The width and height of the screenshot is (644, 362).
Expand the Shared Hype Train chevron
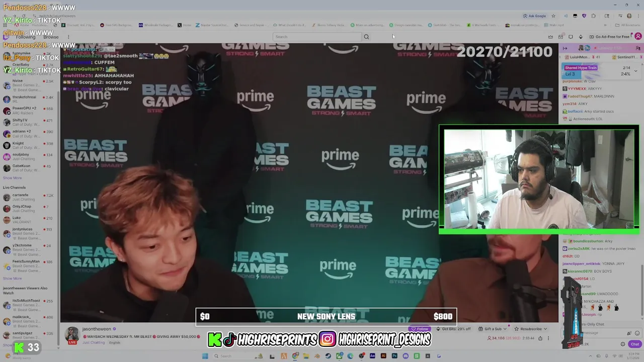[x=635, y=71]
